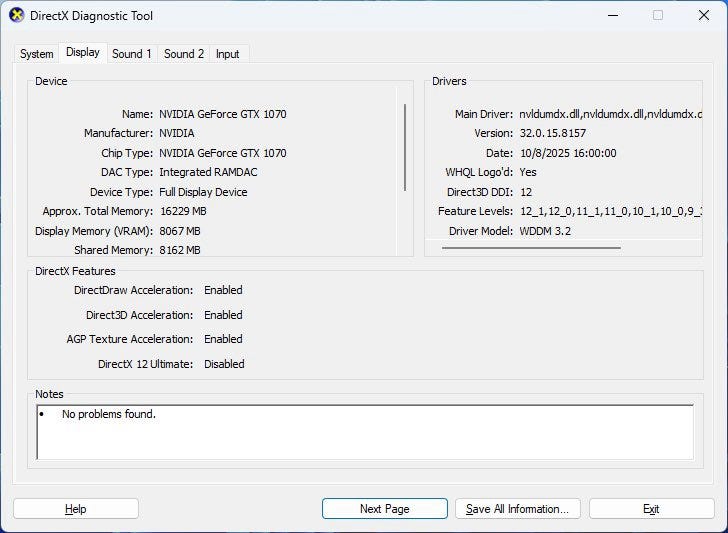Close the DirectX Diagnostic Tool window

pos(701,16)
